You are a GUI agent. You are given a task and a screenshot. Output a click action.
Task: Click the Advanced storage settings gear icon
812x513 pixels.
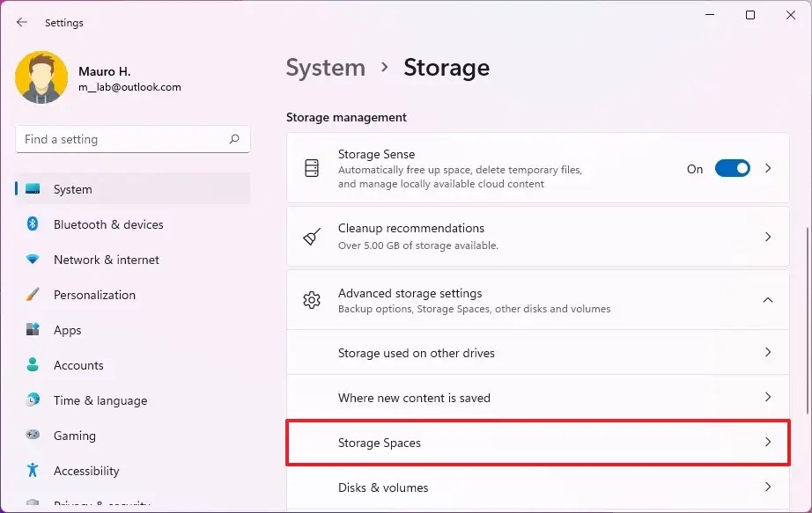coord(312,300)
